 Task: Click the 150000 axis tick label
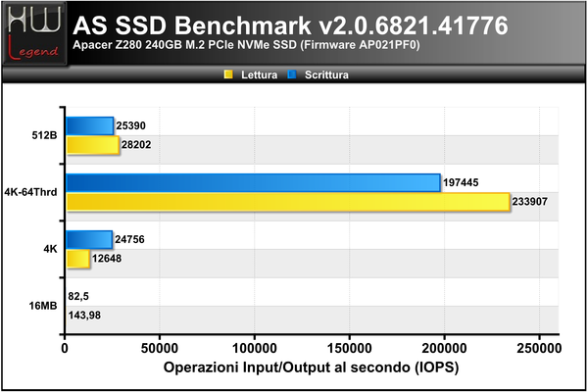pyautogui.click(x=350, y=349)
